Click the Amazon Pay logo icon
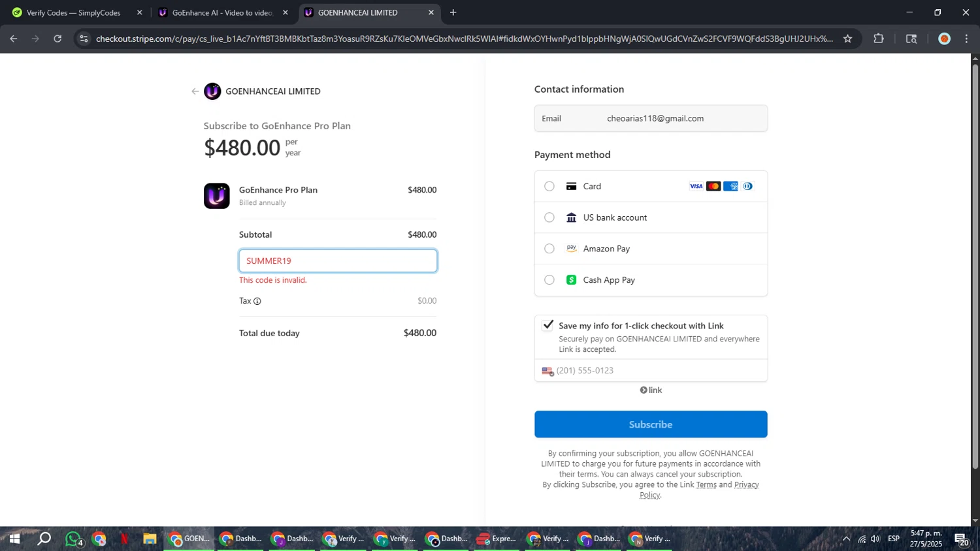This screenshot has width=980, height=551. tap(571, 249)
